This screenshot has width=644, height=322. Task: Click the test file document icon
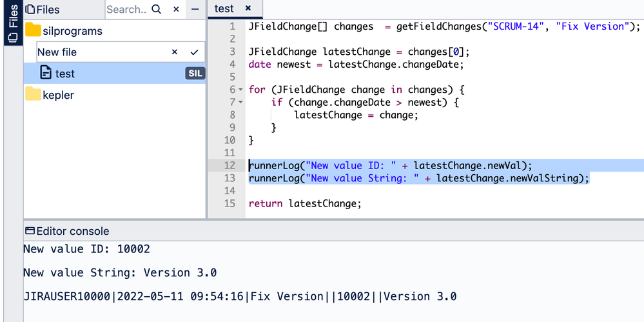point(46,73)
